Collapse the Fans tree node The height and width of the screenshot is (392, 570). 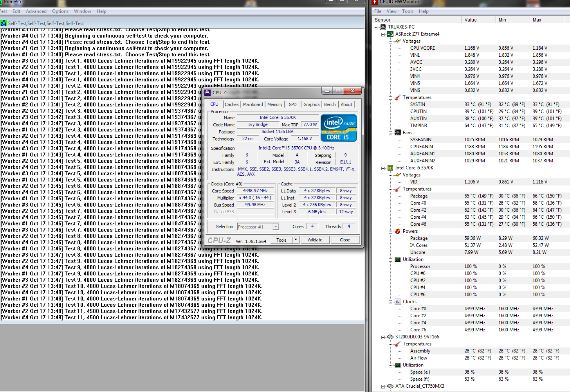pyautogui.click(x=391, y=133)
